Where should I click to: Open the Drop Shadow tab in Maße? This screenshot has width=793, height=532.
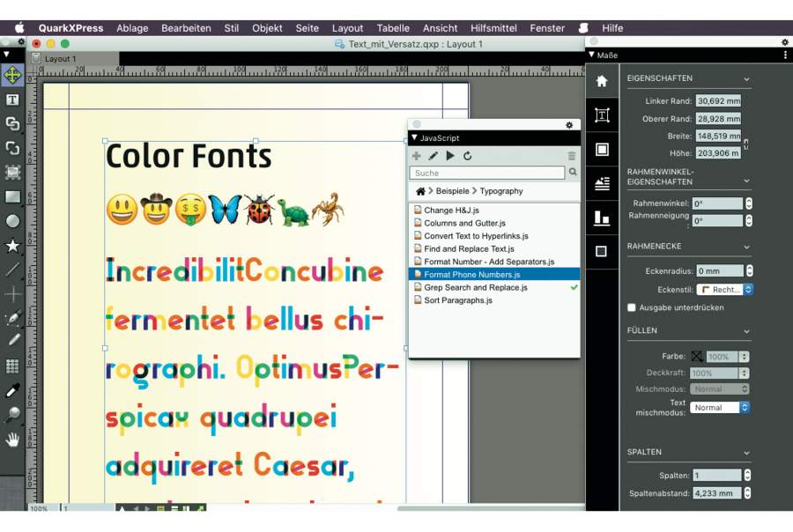(x=602, y=251)
